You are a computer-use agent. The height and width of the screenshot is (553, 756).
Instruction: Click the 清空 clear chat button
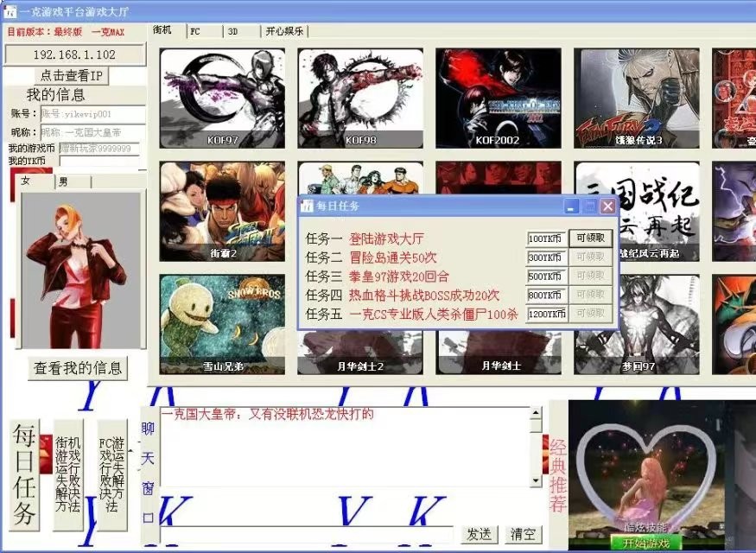523,534
